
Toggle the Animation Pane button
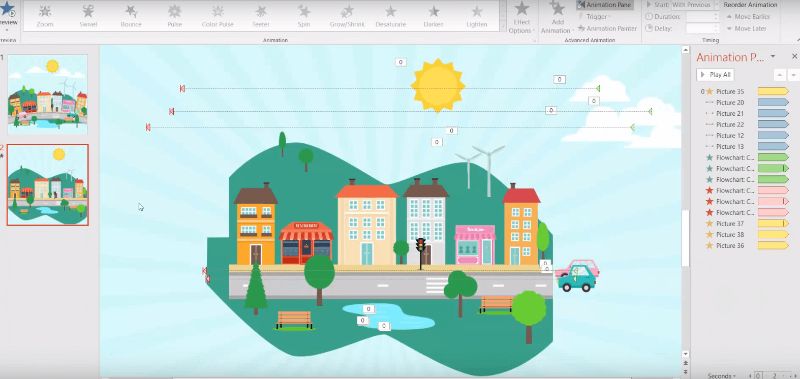coord(605,5)
